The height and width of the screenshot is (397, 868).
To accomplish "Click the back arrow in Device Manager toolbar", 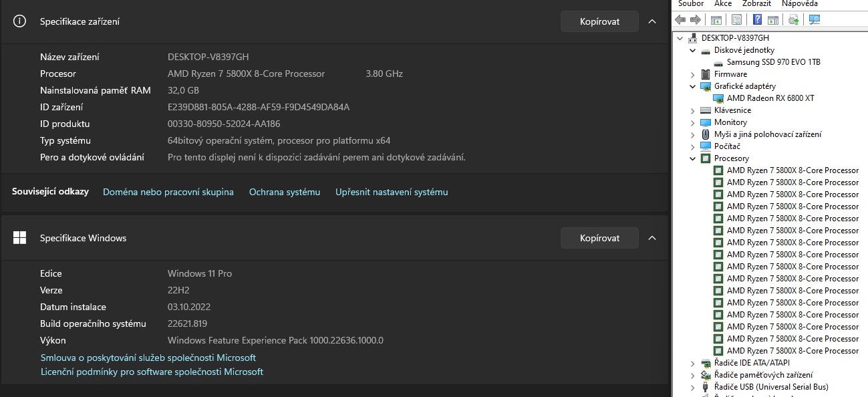I will pyautogui.click(x=680, y=19).
